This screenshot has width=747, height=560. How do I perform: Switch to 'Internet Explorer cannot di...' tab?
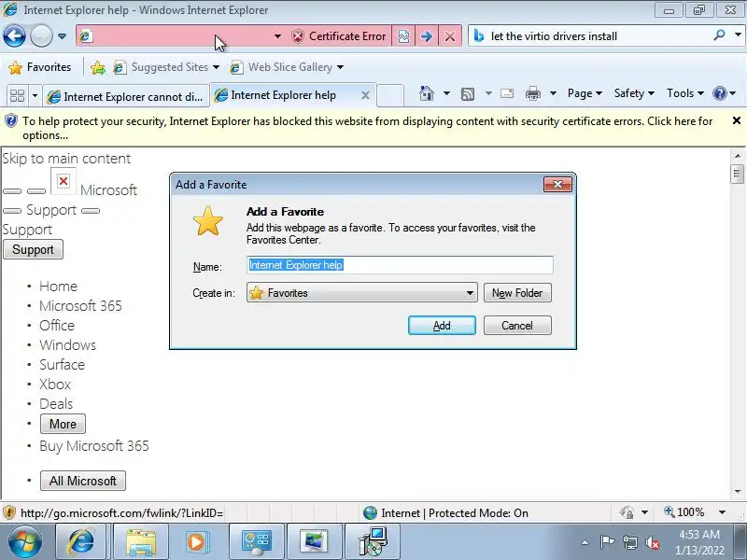click(126, 97)
